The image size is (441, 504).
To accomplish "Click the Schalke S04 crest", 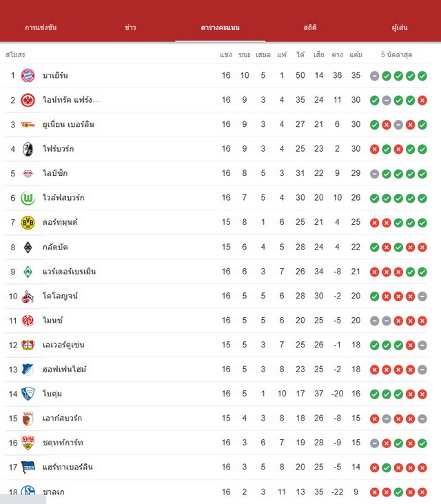I will pyautogui.click(x=28, y=492).
